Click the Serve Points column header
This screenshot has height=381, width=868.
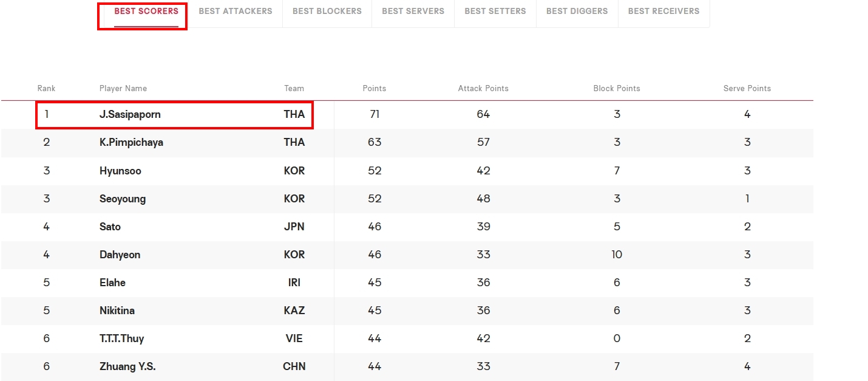(x=747, y=88)
